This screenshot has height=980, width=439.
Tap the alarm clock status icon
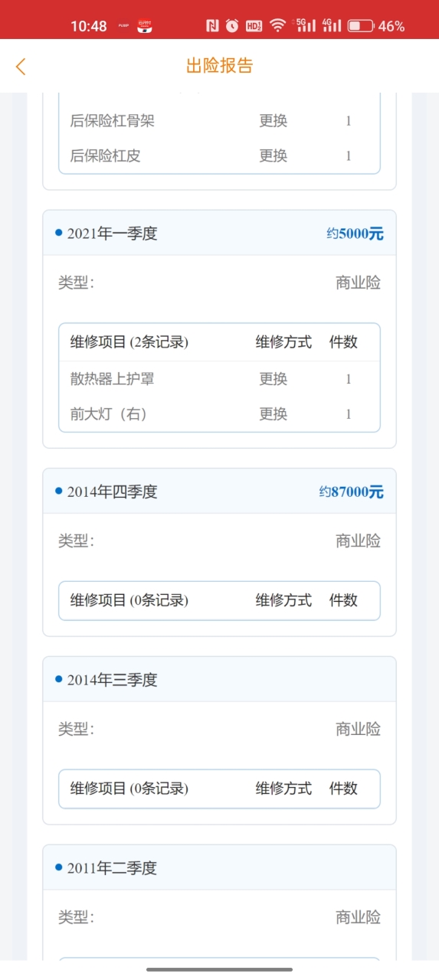tap(232, 26)
